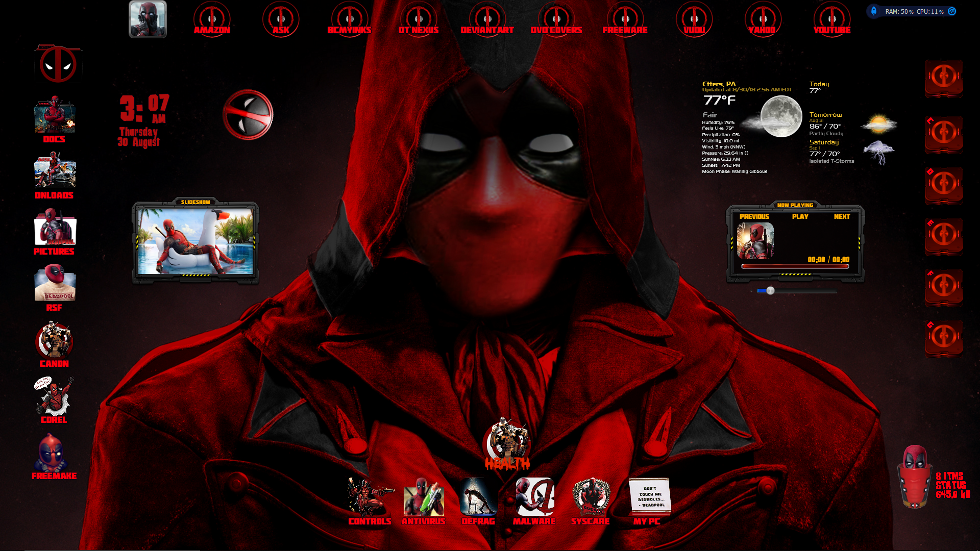Click the 77°F current temperature in weather widget

pyautogui.click(x=719, y=100)
